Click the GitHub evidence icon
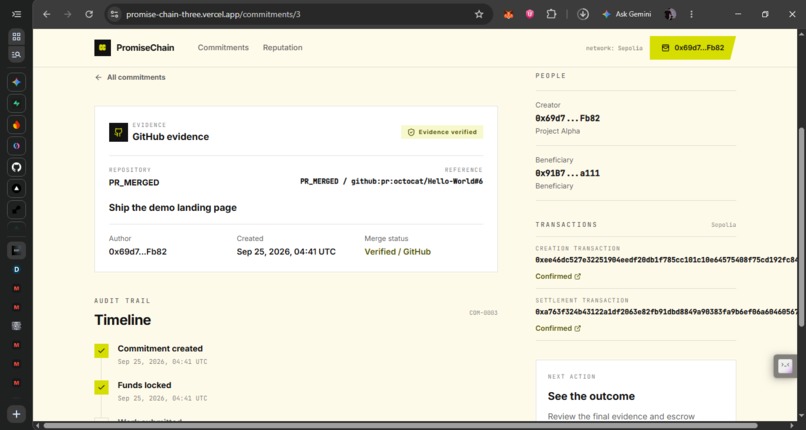 coord(118,132)
